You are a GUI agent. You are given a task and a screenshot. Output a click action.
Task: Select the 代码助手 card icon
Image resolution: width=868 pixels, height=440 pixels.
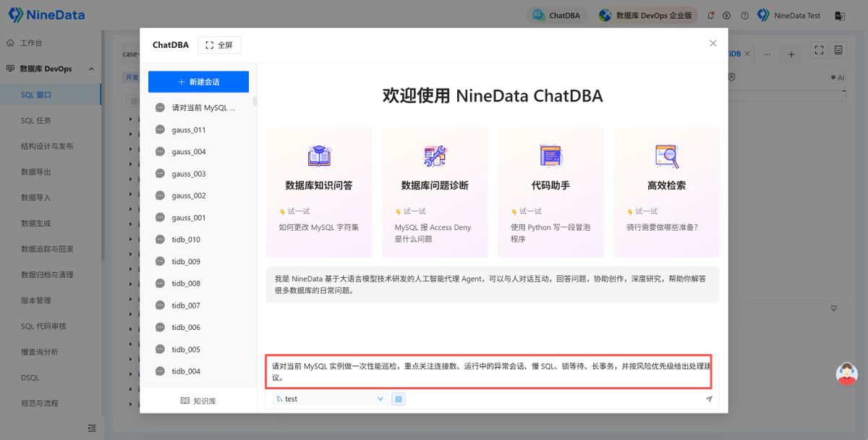pyautogui.click(x=550, y=156)
